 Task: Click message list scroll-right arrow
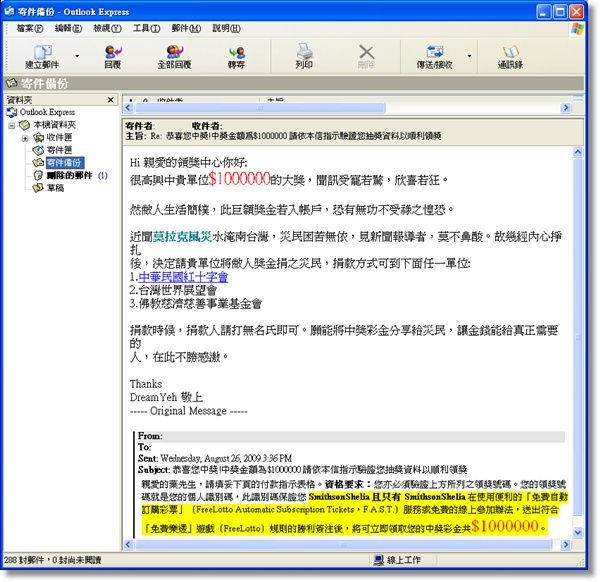coord(566,108)
